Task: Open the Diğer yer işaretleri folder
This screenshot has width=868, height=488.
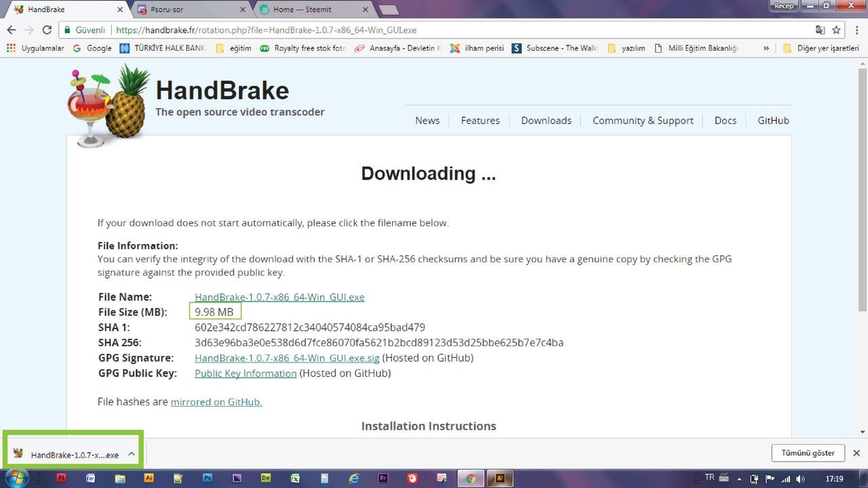Action: [x=821, y=48]
